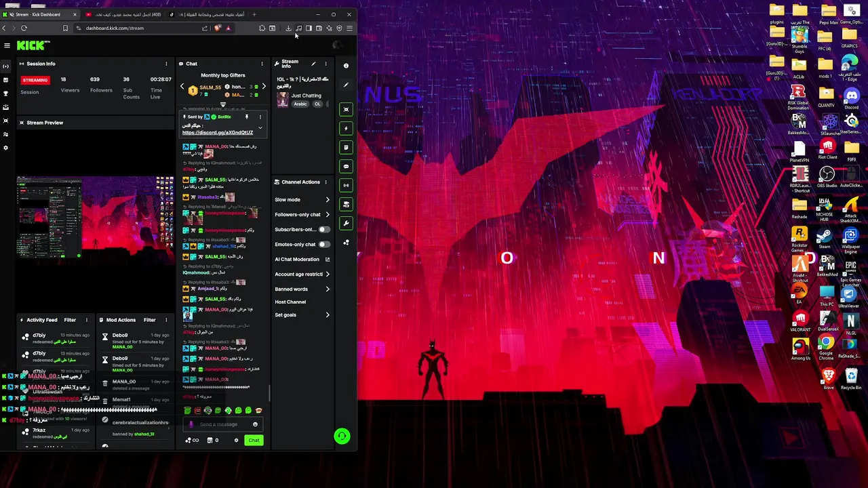Collapse the pinned message chevron
The image size is (868, 488).
260,127
